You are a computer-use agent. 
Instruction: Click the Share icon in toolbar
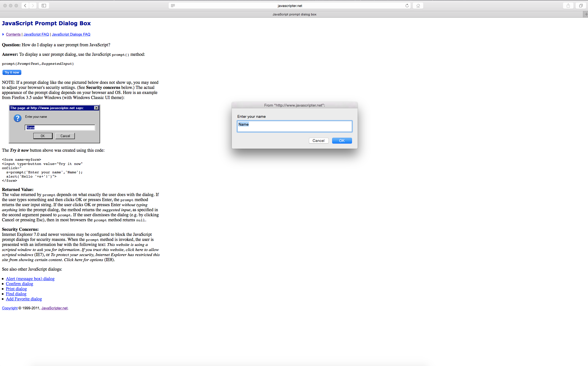(x=568, y=6)
